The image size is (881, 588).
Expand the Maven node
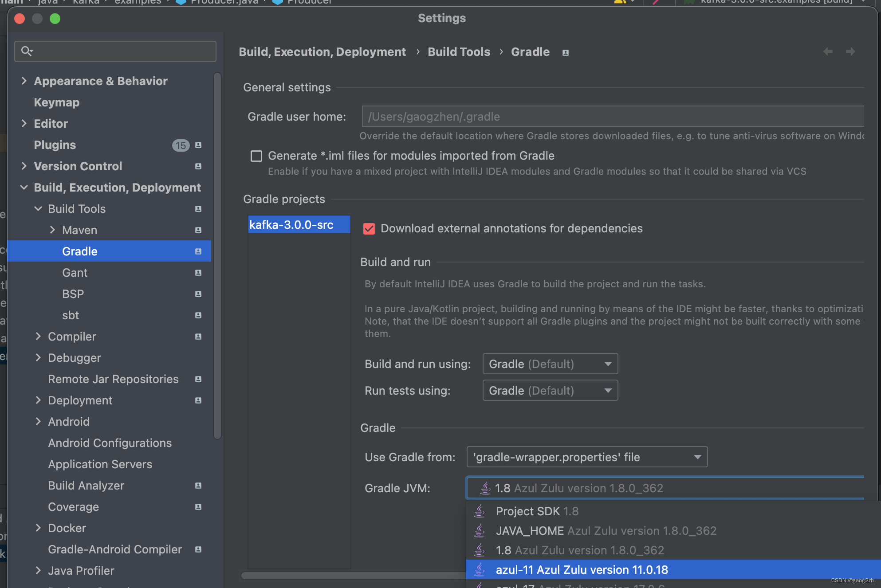(52, 230)
